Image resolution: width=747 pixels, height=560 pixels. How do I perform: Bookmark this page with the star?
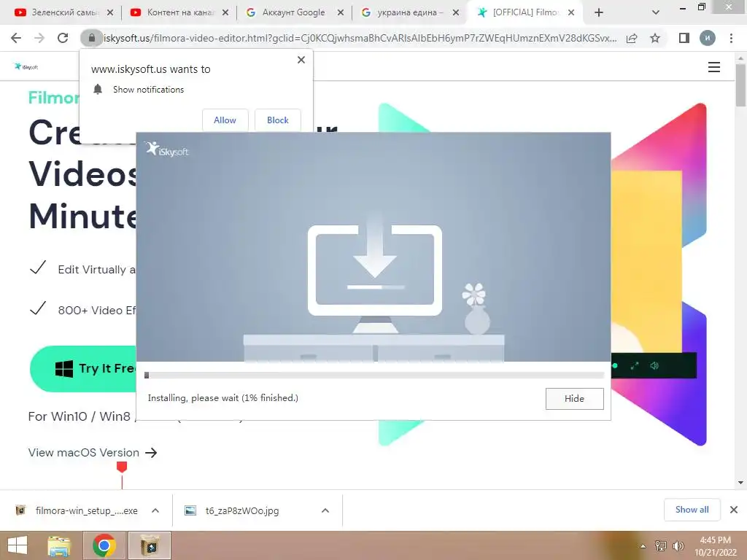tap(656, 38)
